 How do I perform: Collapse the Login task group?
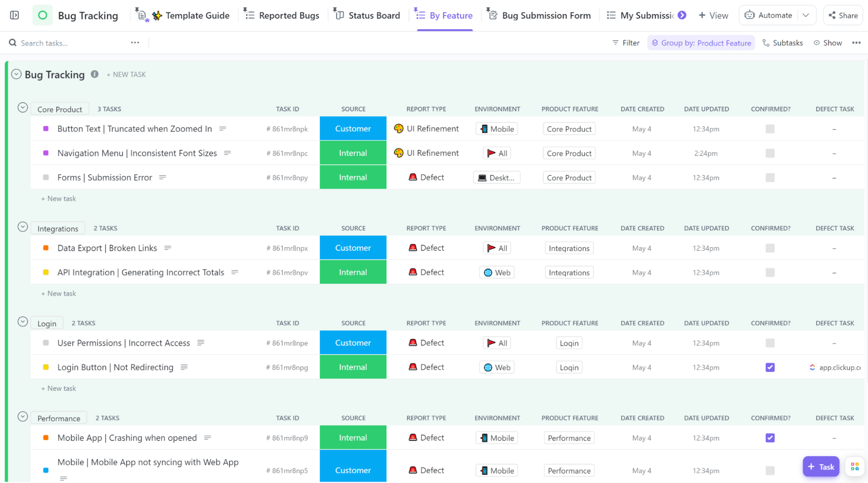pyautogui.click(x=23, y=322)
